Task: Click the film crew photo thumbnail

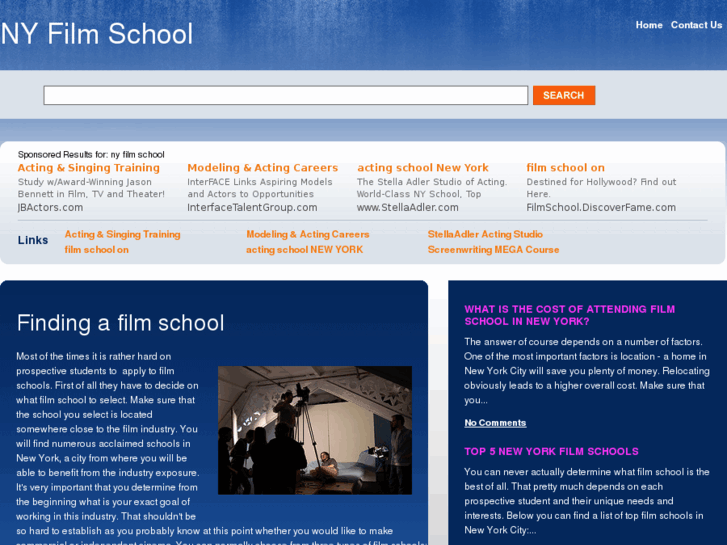Action: (x=315, y=430)
